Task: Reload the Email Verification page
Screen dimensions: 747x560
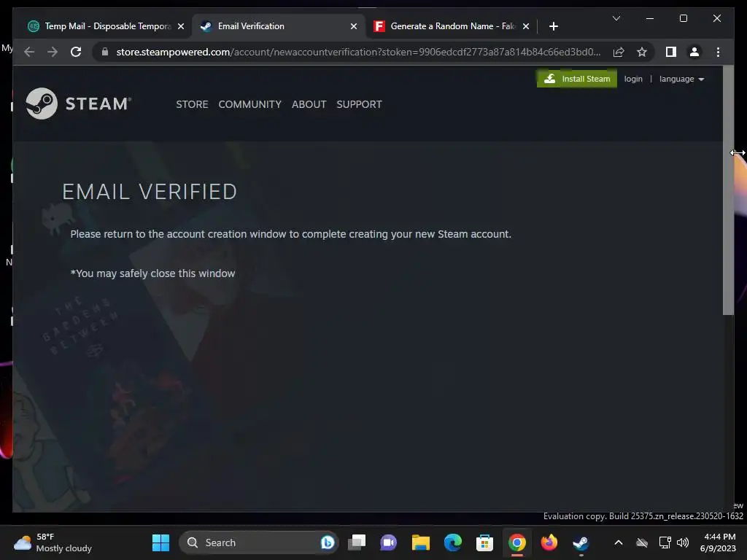Action: point(76,52)
